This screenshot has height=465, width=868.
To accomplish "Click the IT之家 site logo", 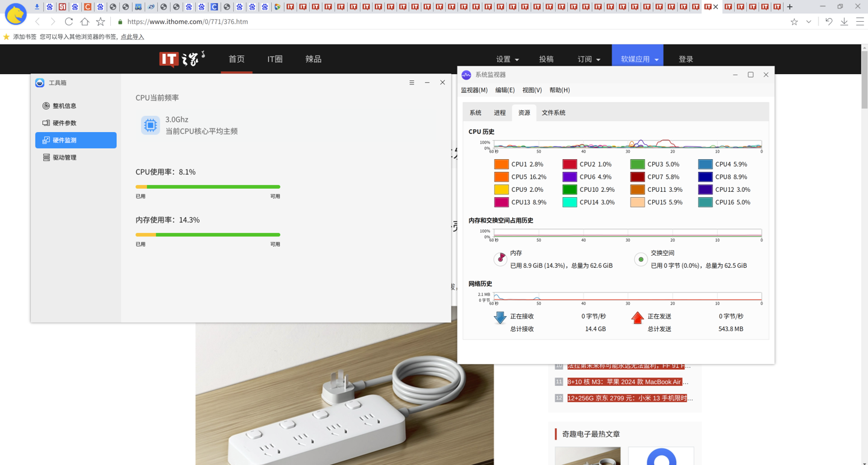I will (181, 59).
